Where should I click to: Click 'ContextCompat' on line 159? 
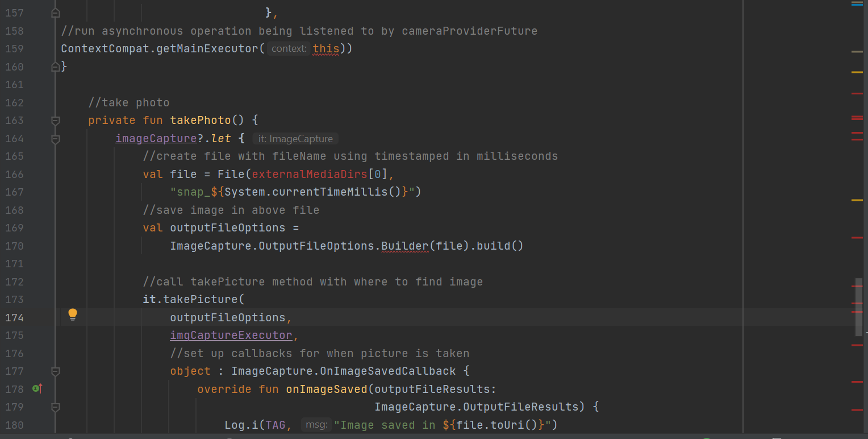pyautogui.click(x=105, y=49)
